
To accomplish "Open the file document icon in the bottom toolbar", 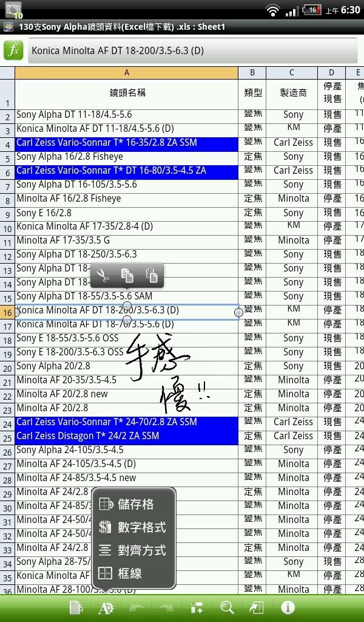I will tap(76, 607).
